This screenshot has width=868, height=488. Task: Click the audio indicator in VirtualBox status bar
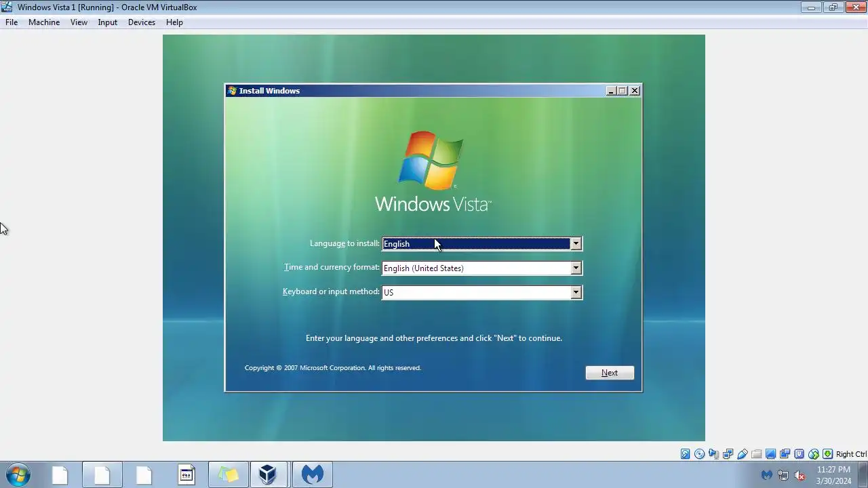coord(713,454)
